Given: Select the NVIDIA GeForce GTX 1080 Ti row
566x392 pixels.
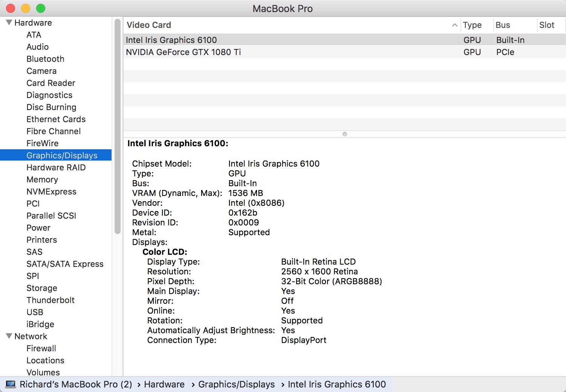Looking at the screenshot, I should point(344,52).
